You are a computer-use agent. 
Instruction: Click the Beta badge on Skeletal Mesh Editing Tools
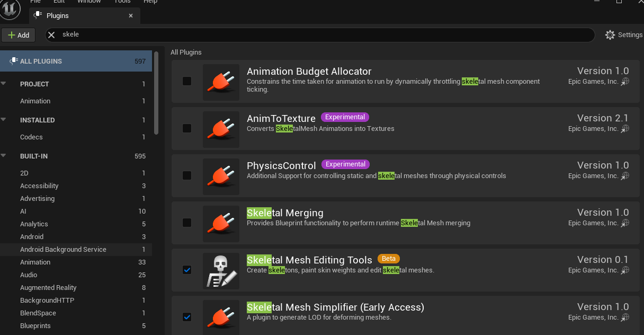(x=389, y=259)
